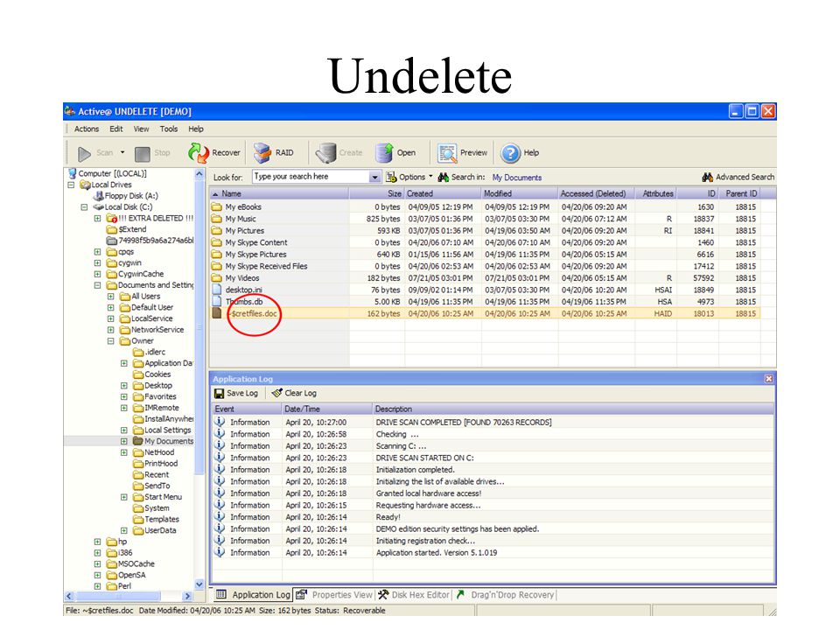Select the My eBooks folder icon
The height and width of the screenshot is (630, 840).
click(x=216, y=206)
